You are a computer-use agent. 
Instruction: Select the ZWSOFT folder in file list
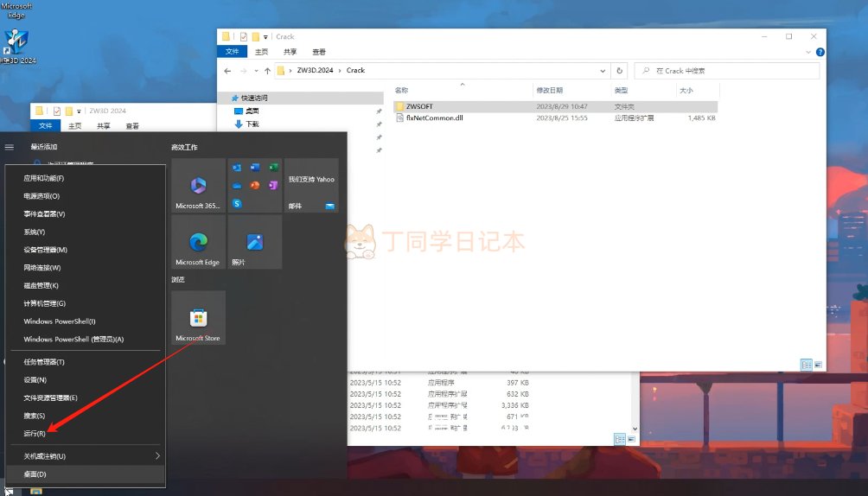click(418, 106)
